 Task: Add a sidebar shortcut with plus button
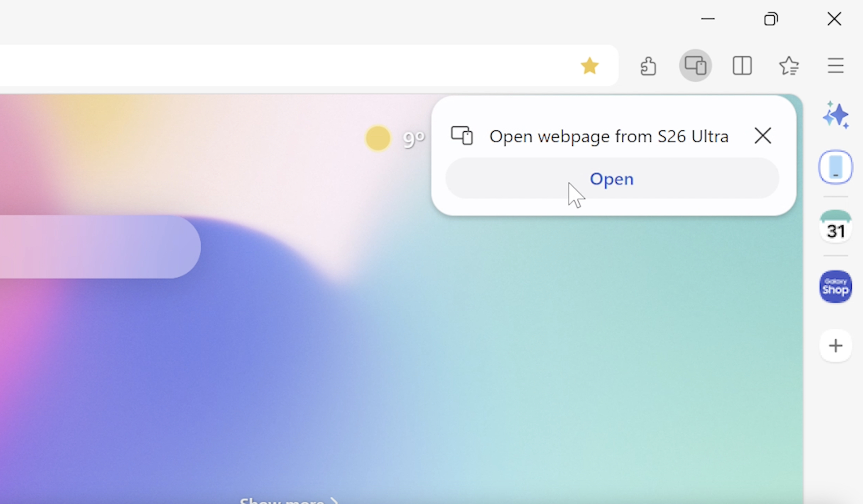point(835,346)
